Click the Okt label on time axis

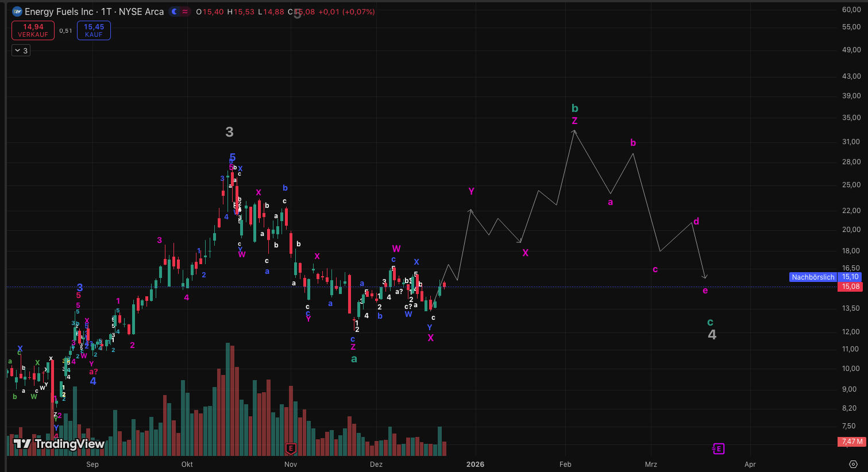point(187,464)
